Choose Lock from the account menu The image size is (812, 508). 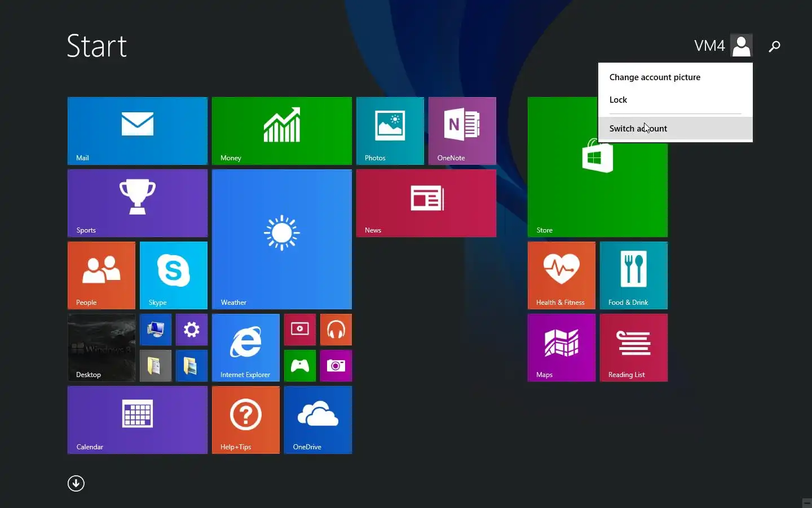pos(676,100)
